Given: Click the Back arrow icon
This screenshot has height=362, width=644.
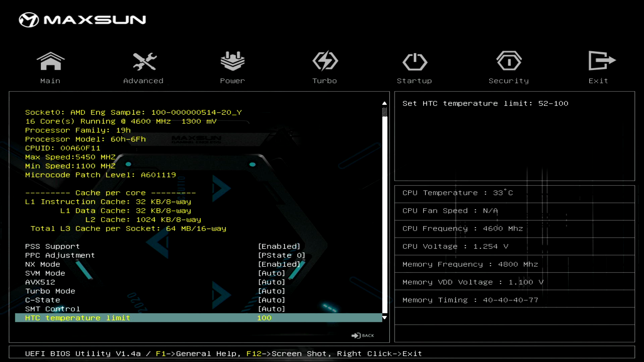Looking at the screenshot, I should coord(362,336).
